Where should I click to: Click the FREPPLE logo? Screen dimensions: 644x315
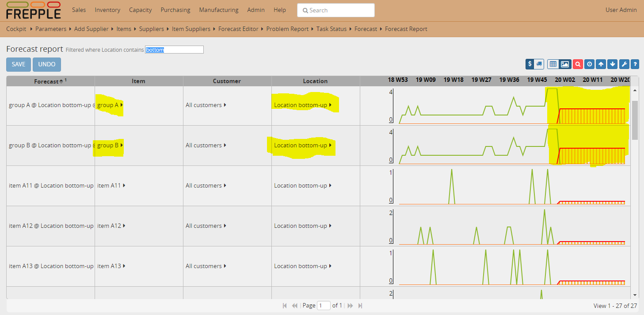pos(33,11)
